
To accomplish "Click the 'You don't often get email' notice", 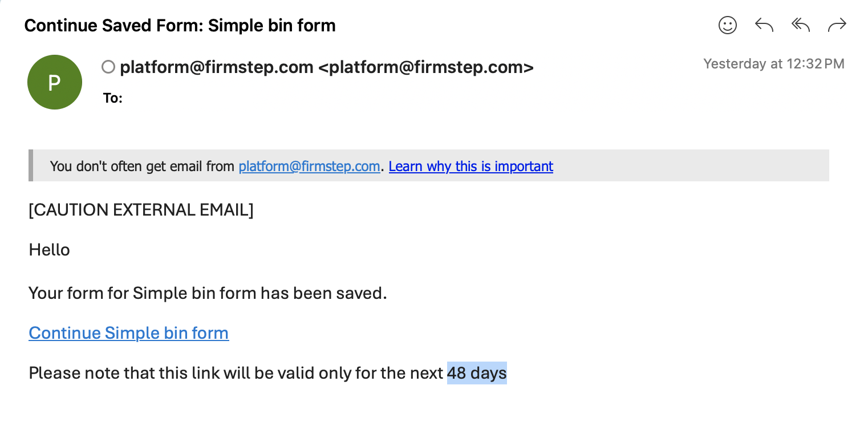I will point(143,167).
